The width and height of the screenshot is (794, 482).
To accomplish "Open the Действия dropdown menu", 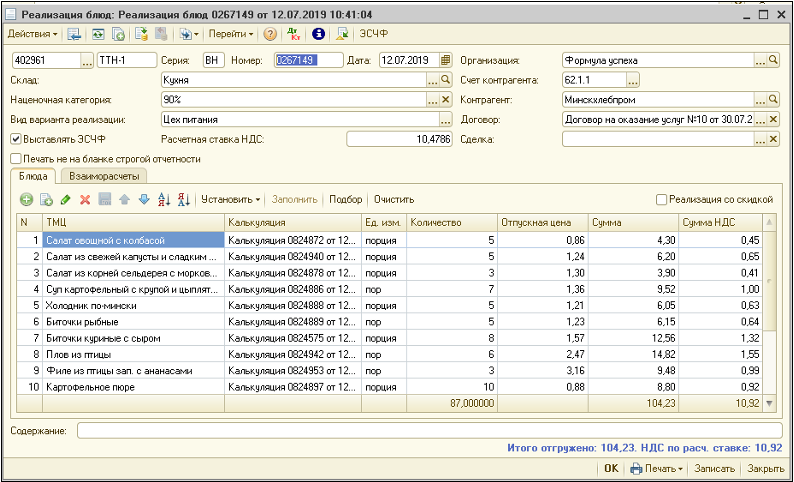I will [31, 34].
